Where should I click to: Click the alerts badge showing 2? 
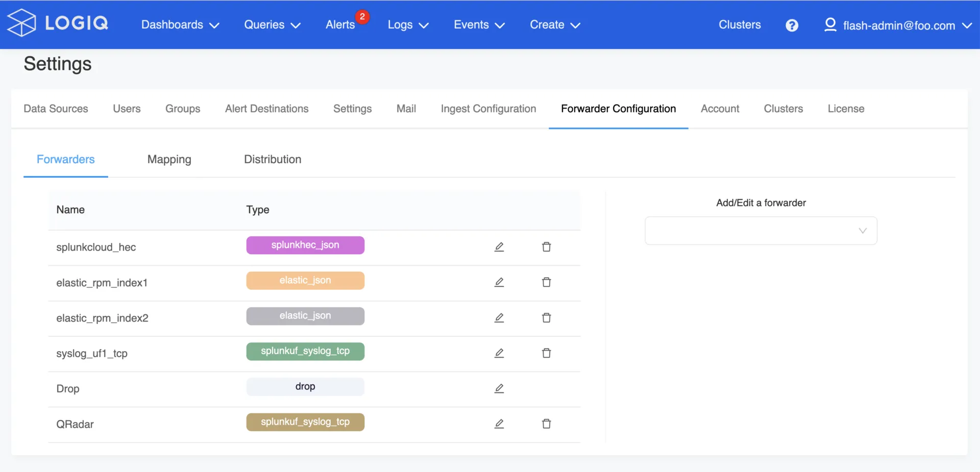[x=362, y=16]
